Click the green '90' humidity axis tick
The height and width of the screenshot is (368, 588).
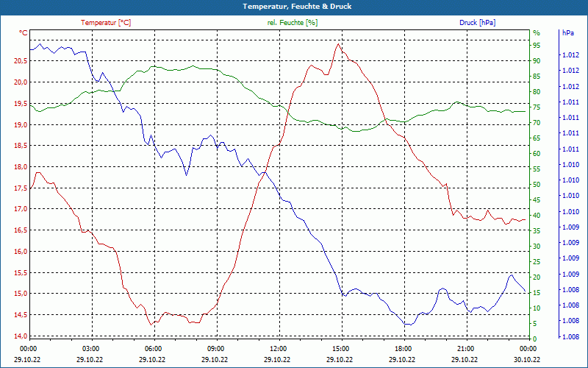(537, 61)
